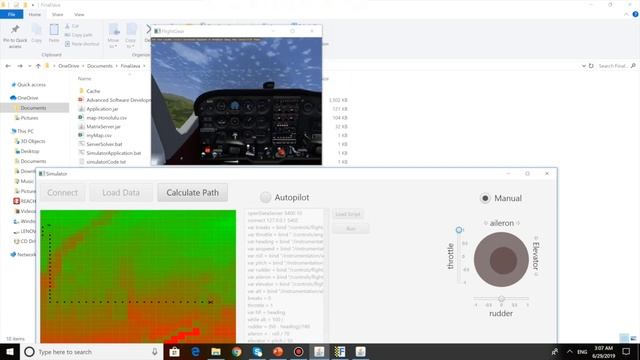640x360 pixels.
Task: Click the refresh button by the address bar
Action: coord(591,66)
